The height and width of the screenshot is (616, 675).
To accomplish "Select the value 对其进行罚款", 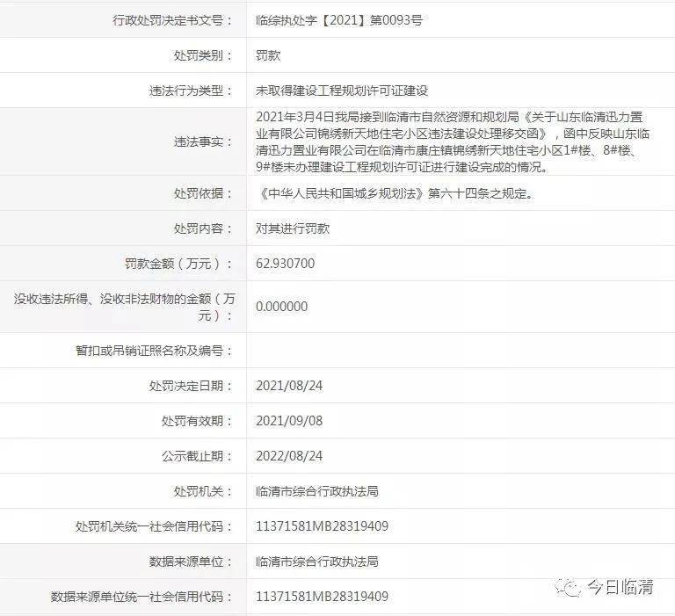I will tap(293, 228).
